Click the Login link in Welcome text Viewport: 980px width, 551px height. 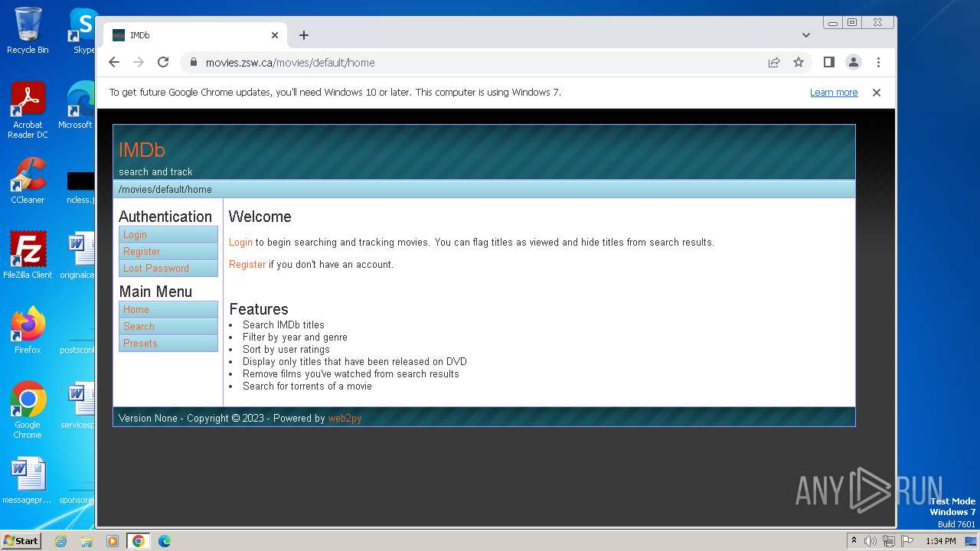click(x=240, y=243)
